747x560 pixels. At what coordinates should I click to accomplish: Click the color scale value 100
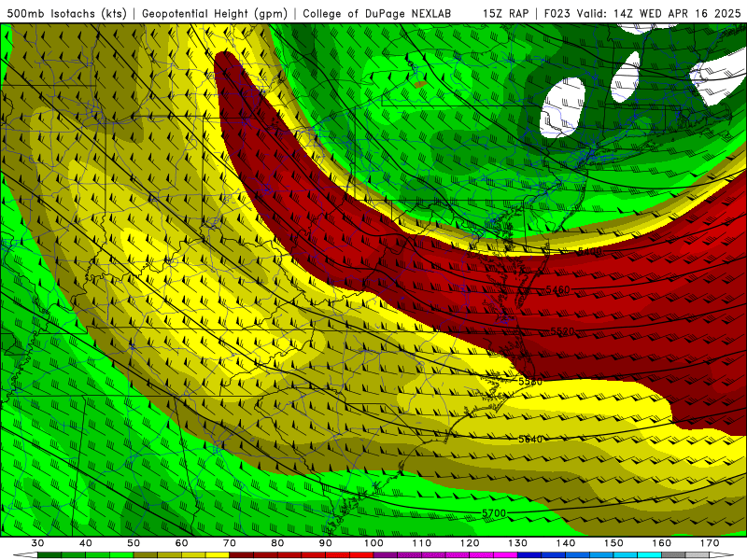coord(373,543)
